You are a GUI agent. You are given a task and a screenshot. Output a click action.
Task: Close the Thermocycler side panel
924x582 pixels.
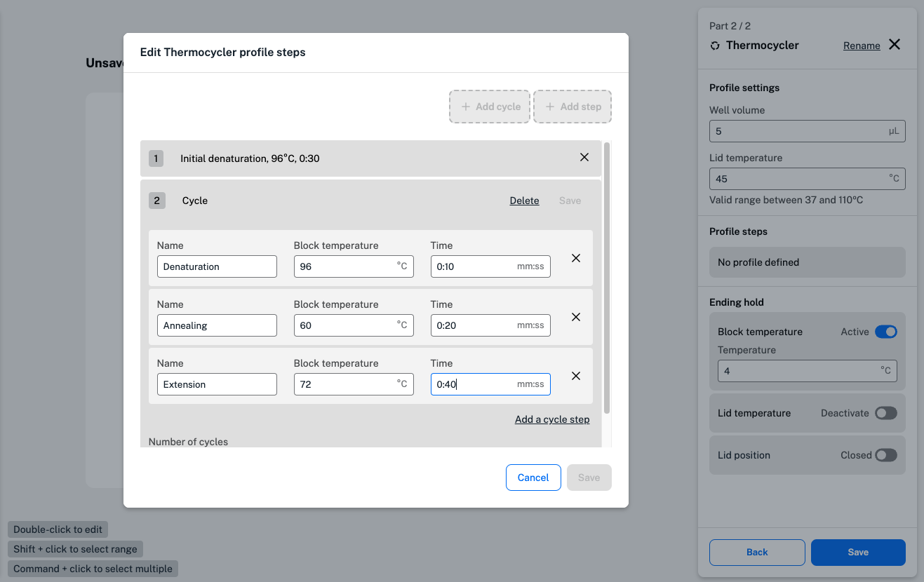895,45
